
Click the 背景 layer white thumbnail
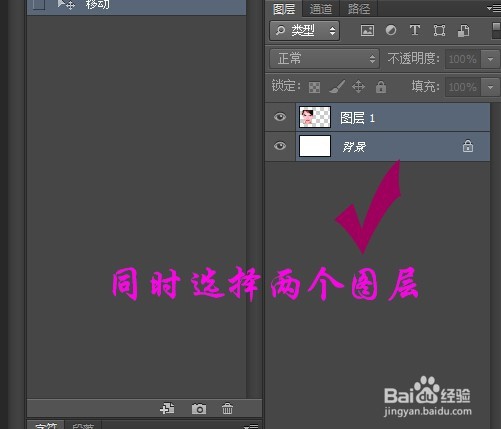[315, 146]
